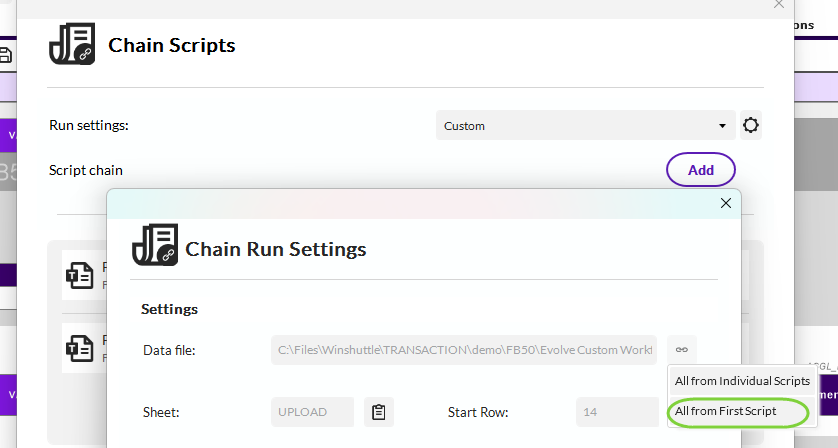This screenshot has height=448, width=838.
Task: Click the Chain Run Settings header icon
Action: click(x=155, y=245)
